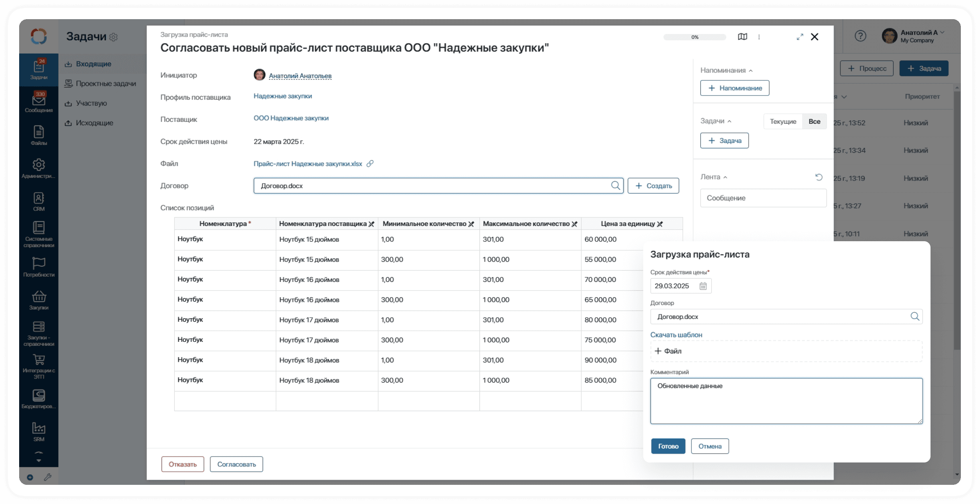Click the calendar icon in date field
This screenshot has height=504, width=980.
coord(703,286)
